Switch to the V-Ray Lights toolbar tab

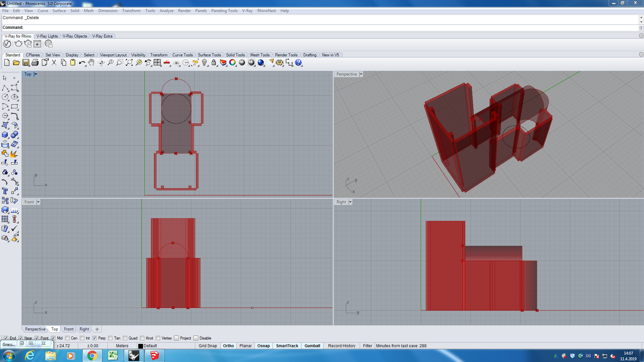click(47, 36)
